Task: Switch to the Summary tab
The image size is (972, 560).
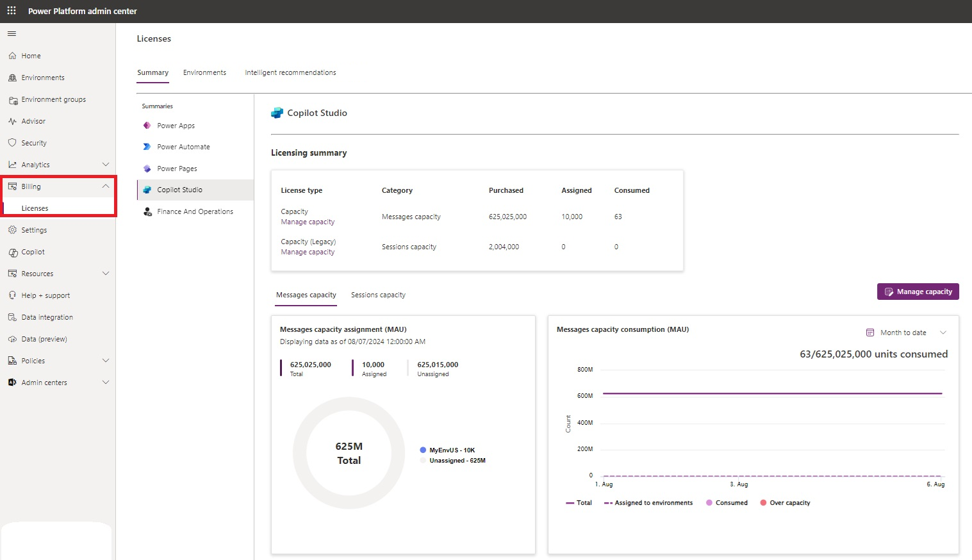Action: tap(152, 72)
